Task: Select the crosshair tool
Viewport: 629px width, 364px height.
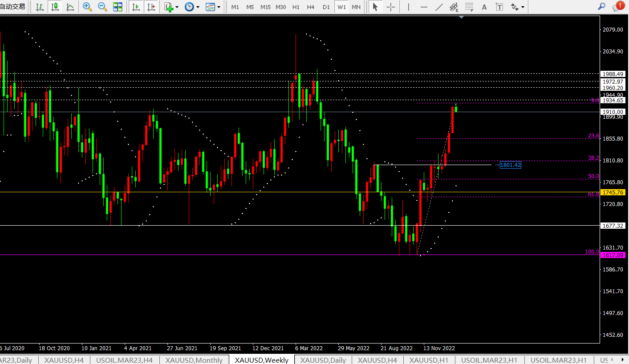Action: click(x=390, y=7)
